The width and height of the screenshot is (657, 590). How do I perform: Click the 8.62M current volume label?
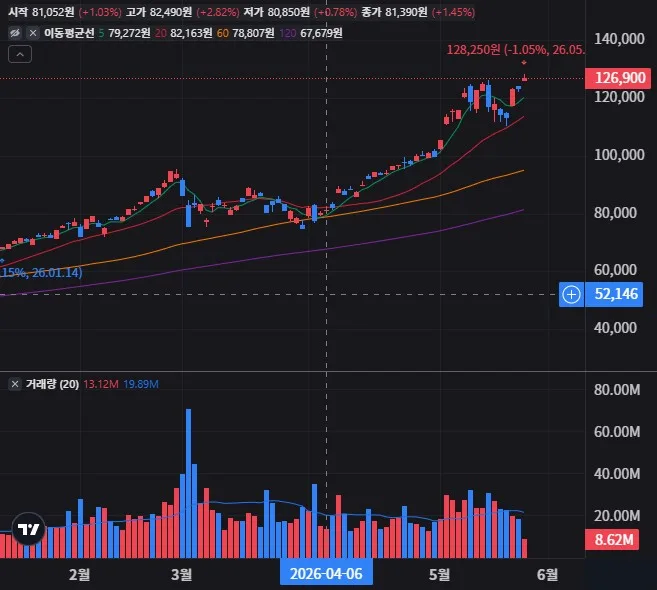(x=612, y=540)
